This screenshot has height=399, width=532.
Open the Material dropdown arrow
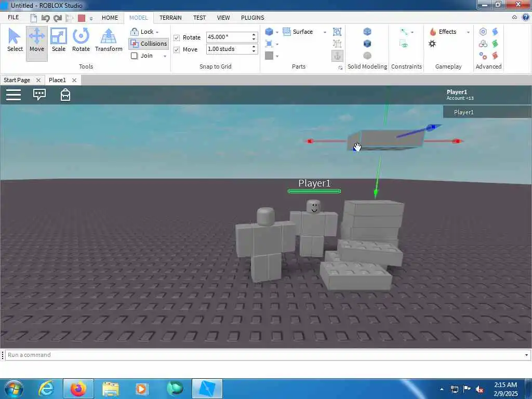[x=277, y=45]
